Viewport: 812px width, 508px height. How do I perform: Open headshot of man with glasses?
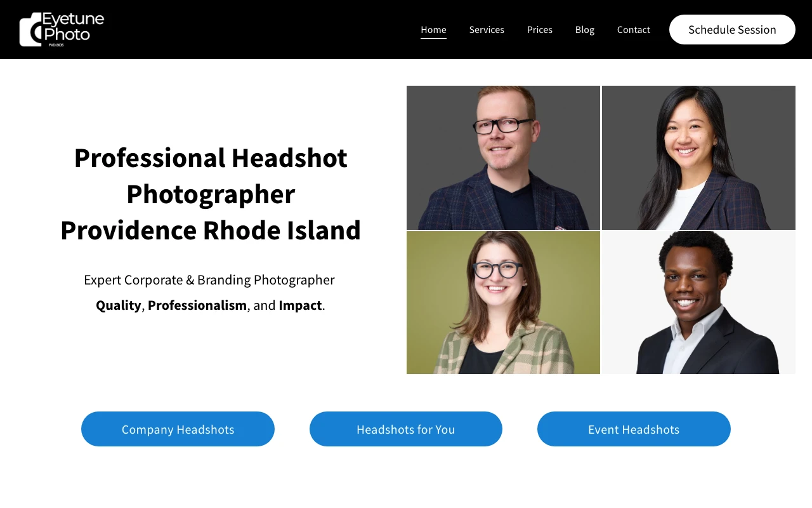pyautogui.click(x=503, y=157)
